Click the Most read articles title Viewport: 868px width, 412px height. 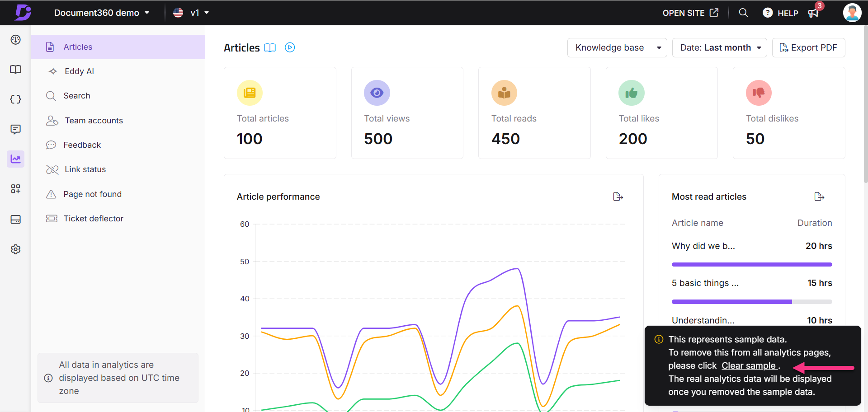(x=709, y=197)
